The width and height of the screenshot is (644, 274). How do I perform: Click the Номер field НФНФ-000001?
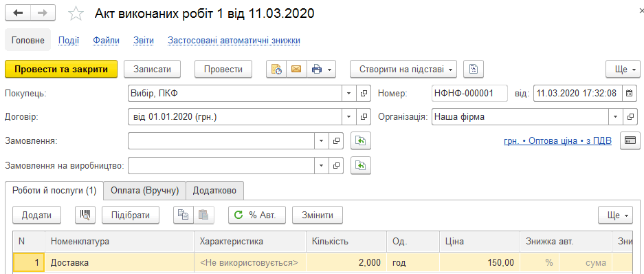click(x=470, y=94)
